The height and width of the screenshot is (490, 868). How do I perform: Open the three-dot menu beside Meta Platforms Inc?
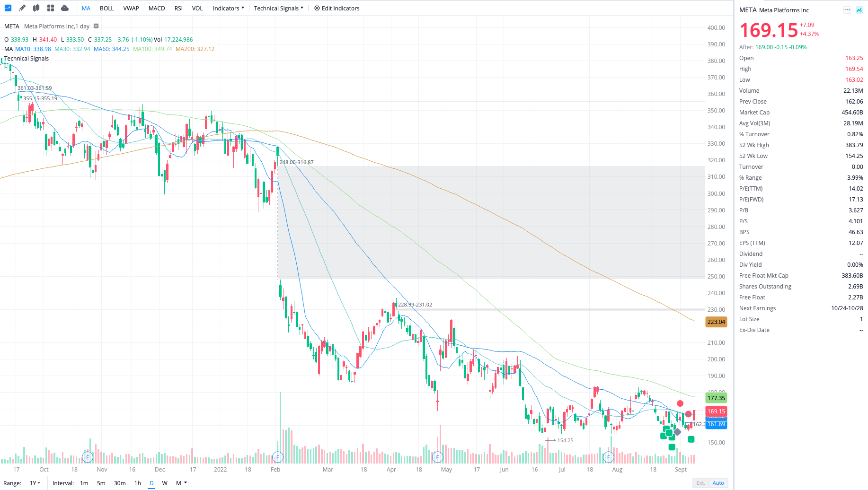point(847,10)
